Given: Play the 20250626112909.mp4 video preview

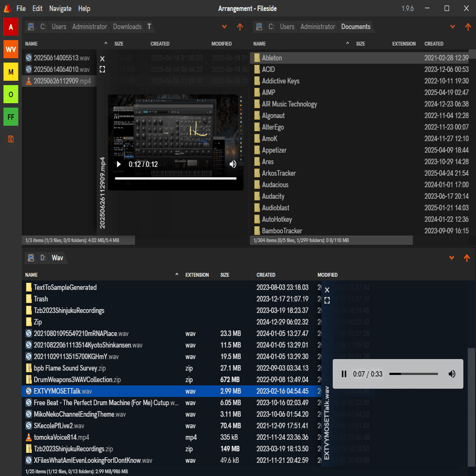Looking at the screenshot, I should 119,164.
